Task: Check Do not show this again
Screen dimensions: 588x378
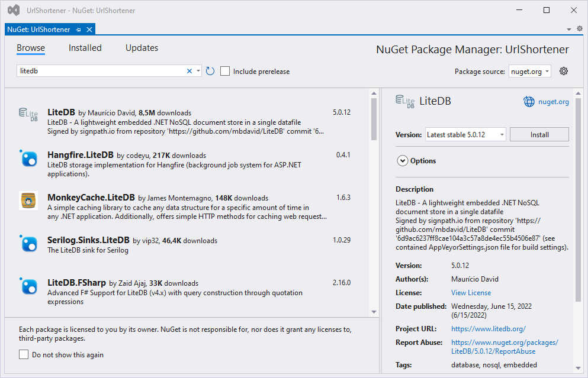Action: 24,355
